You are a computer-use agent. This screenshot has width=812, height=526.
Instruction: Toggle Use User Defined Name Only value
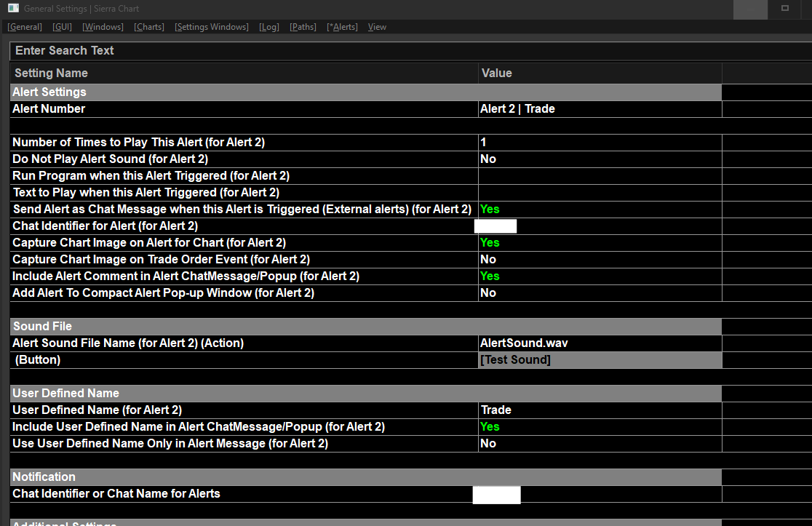pos(600,444)
